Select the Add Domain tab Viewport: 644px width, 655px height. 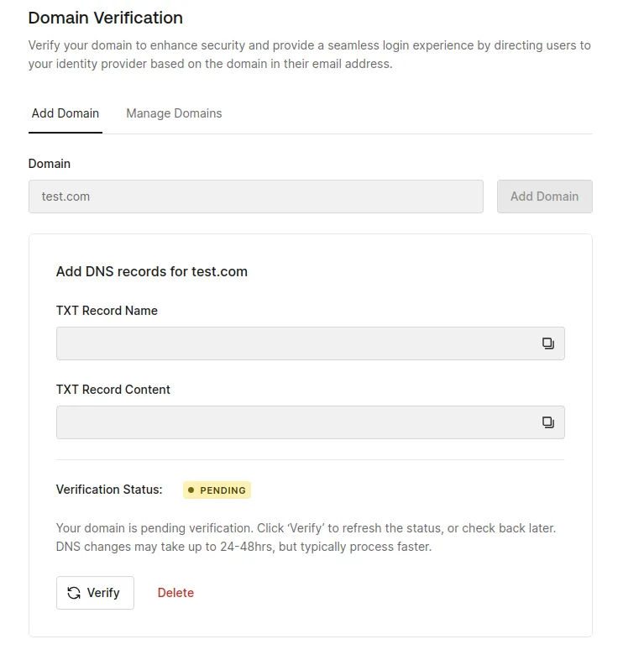(x=65, y=113)
